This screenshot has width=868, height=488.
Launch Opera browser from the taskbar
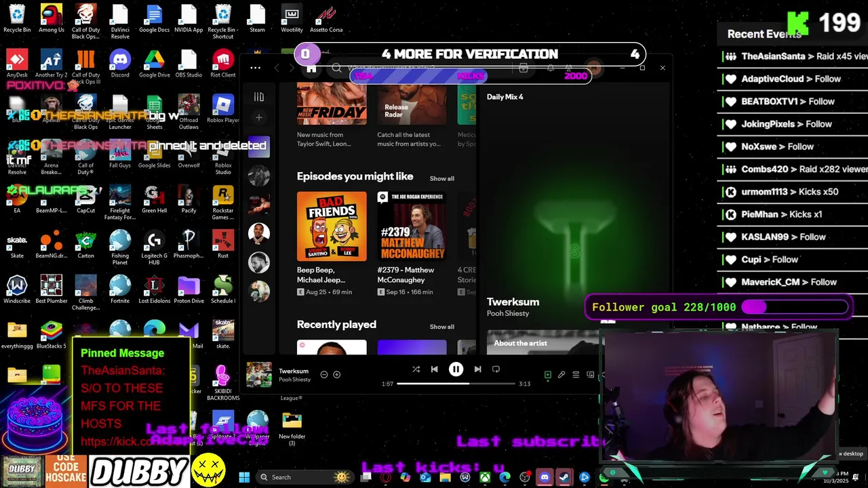tap(385, 477)
